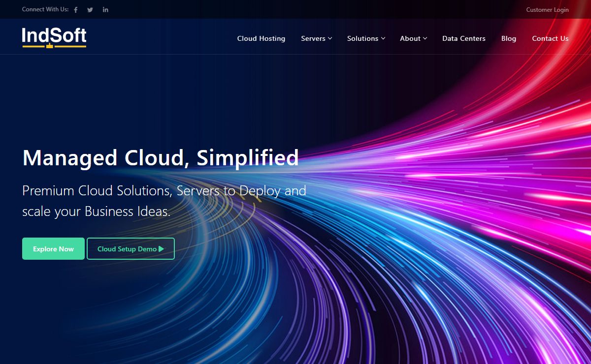This screenshot has width=591, height=364.
Task: Open the Data Centers nav item
Action: click(x=463, y=38)
